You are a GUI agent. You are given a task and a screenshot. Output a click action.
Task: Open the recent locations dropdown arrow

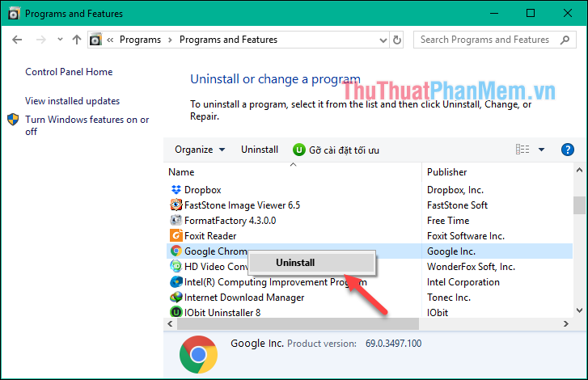click(60, 40)
